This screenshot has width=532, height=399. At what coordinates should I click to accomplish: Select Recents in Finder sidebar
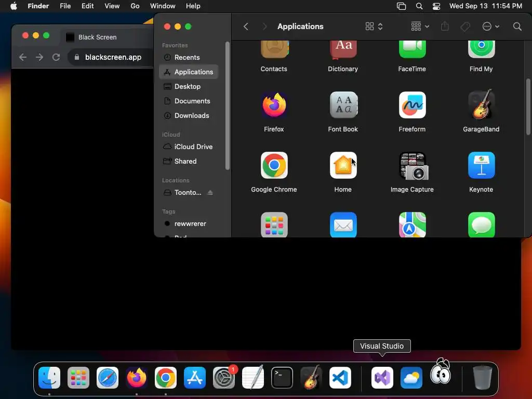point(189,57)
